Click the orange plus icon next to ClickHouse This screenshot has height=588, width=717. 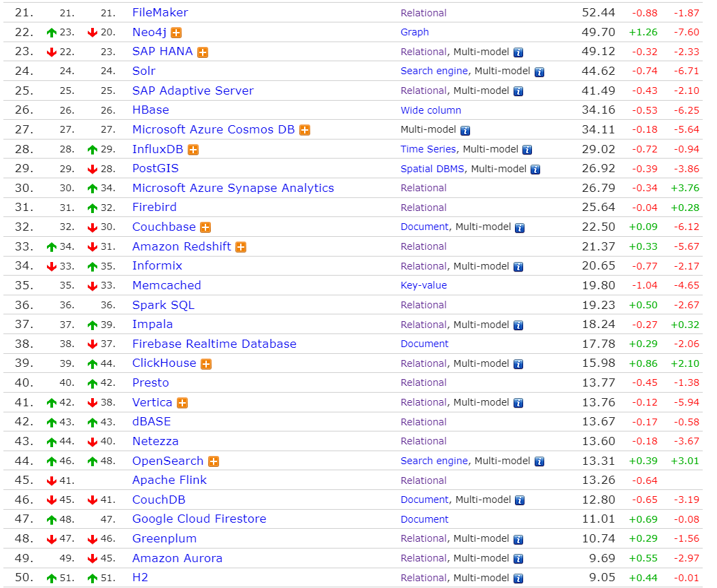tap(206, 364)
